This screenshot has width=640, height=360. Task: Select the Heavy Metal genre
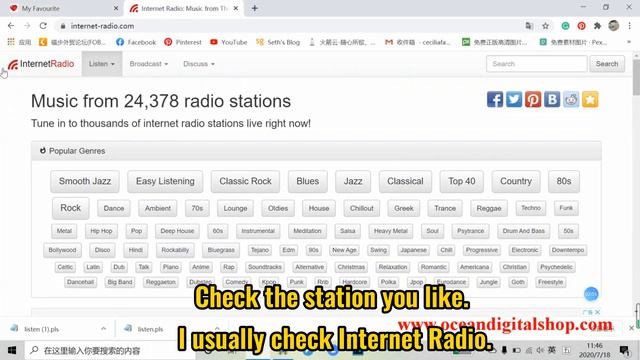pyautogui.click(x=391, y=231)
